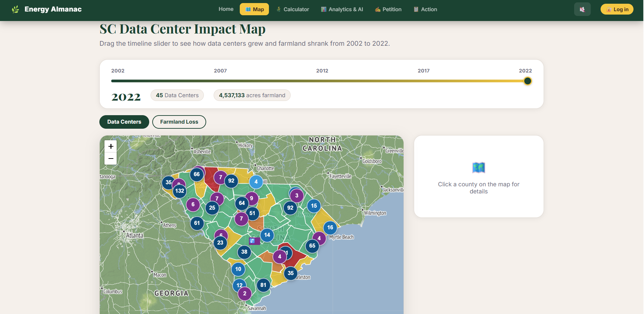This screenshot has width=644, height=314.
Task: Click the cluster marker labeled 64
Action: [x=242, y=203]
